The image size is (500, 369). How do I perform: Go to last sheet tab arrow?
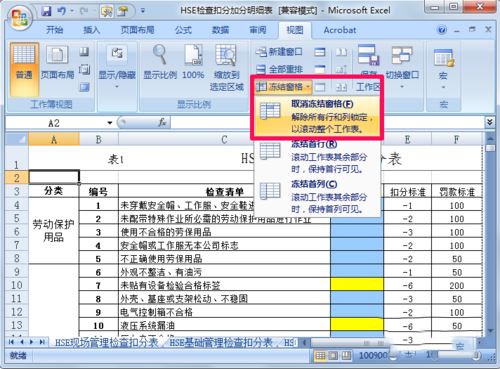coord(42,342)
